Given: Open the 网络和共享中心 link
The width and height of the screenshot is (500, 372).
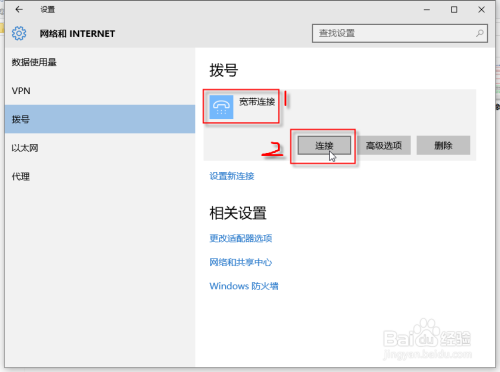Looking at the screenshot, I should [x=241, y=262].
